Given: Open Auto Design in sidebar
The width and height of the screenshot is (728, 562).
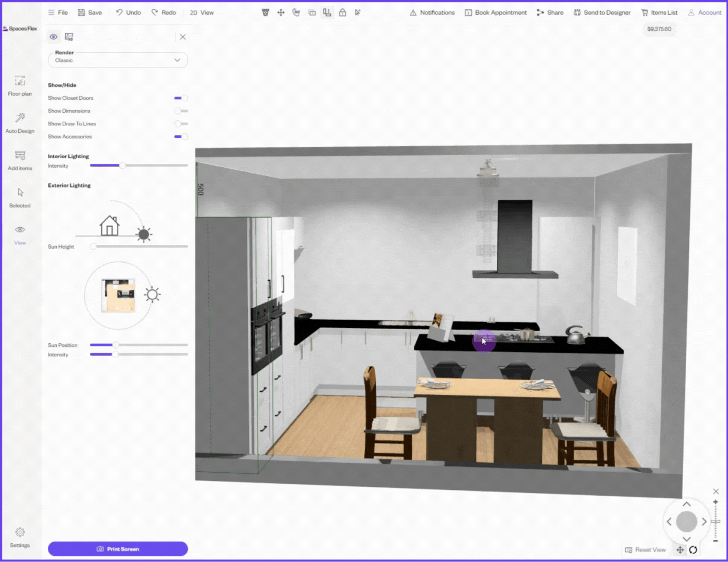Looking at the screenshot, I should point(20,123).
